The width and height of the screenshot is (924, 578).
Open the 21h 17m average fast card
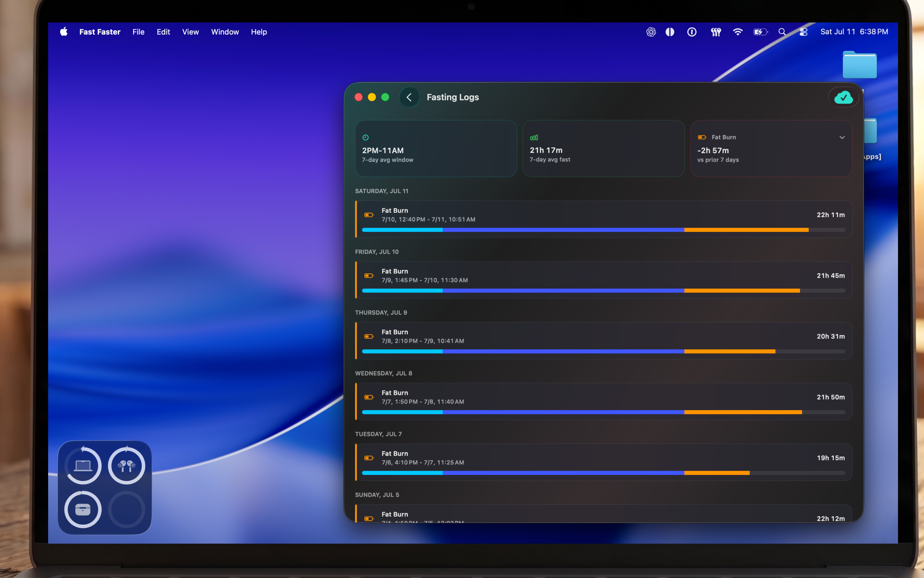click(603, 148)
